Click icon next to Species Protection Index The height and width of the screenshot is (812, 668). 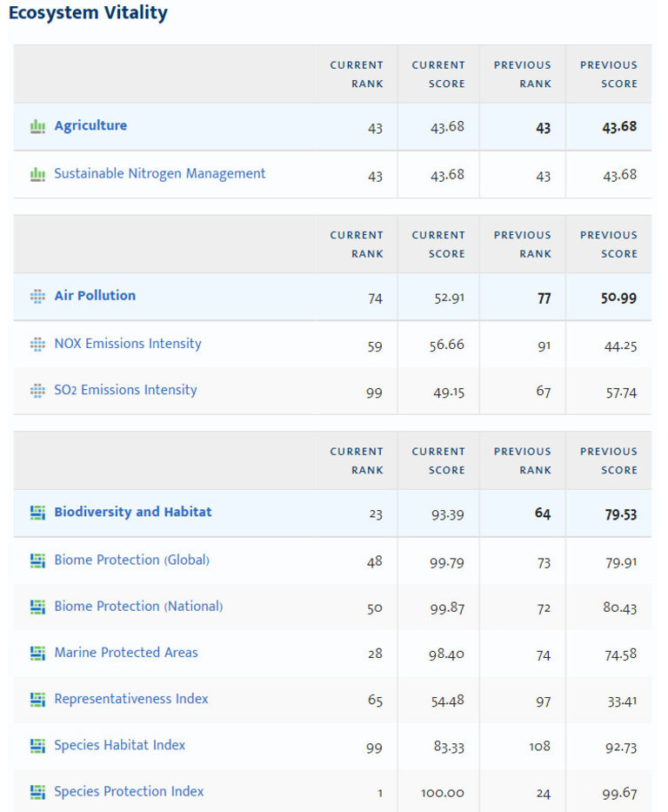(37, 792)
